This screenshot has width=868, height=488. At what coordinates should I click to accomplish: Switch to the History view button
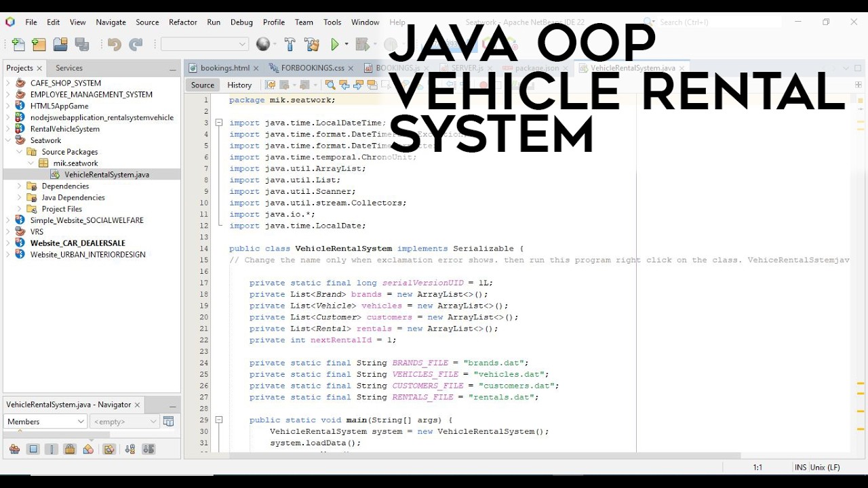(x=239, y=85)
